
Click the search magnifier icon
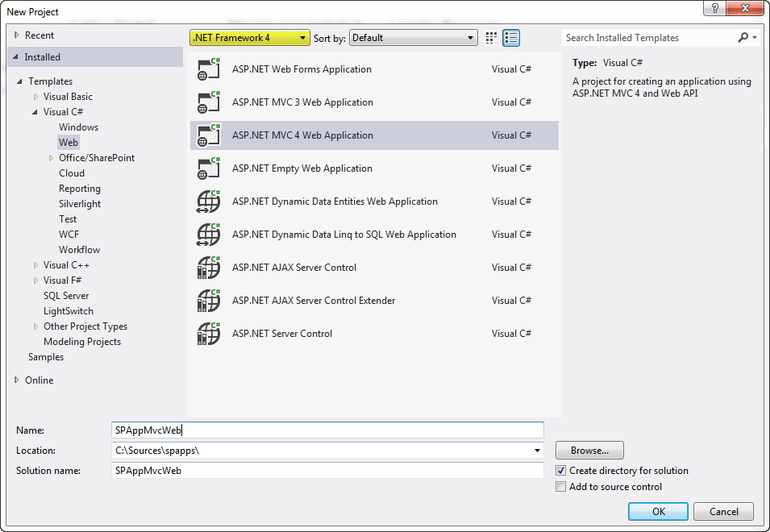click(743, 37)
